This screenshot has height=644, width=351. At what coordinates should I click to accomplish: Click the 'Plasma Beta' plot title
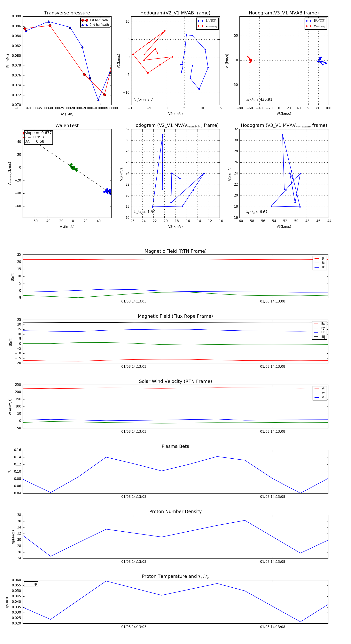tap(175, 446)
